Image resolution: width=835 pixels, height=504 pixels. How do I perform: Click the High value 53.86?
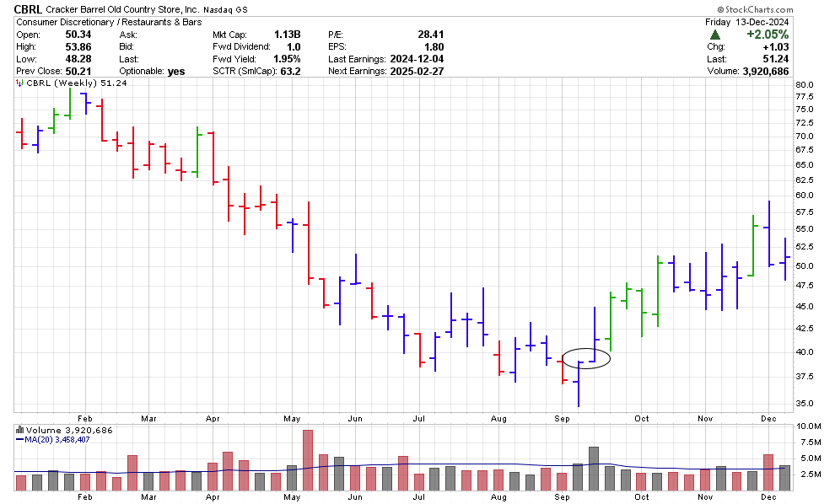click(78, 47)
